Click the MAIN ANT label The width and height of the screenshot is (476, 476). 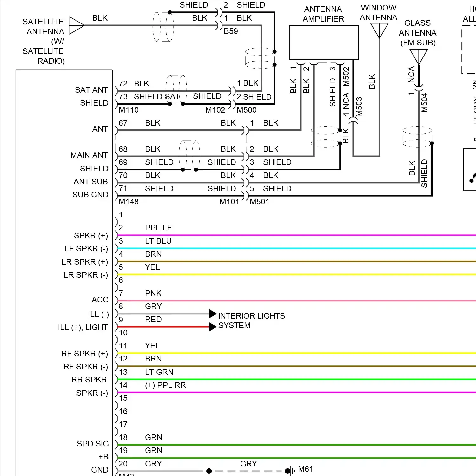pos(89,155)
